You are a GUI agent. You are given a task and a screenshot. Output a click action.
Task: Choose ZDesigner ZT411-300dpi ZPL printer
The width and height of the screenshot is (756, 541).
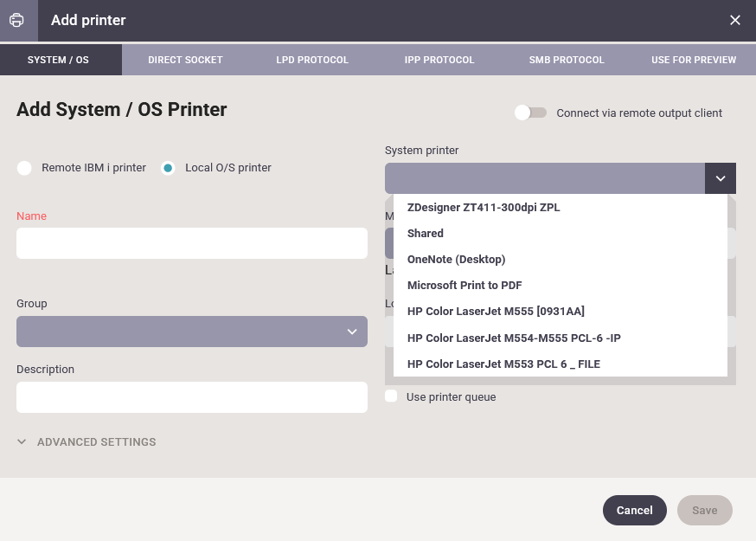click(484, 208)
